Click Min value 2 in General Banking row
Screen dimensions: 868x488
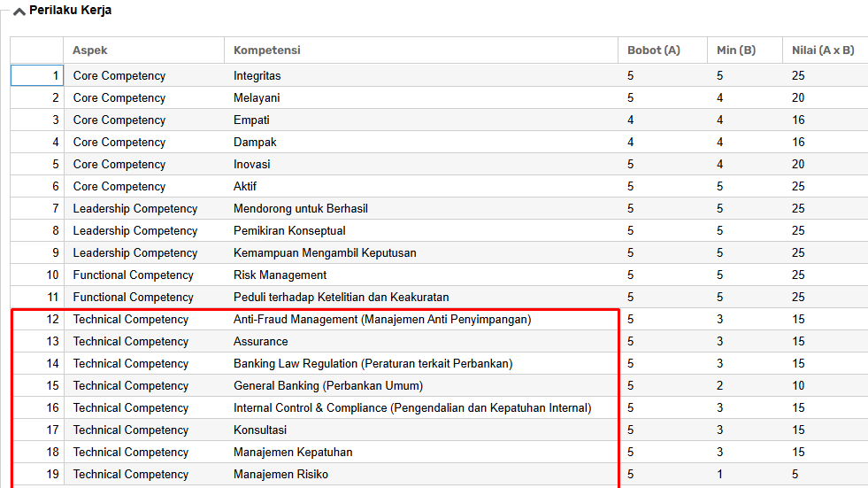(719, 385)
